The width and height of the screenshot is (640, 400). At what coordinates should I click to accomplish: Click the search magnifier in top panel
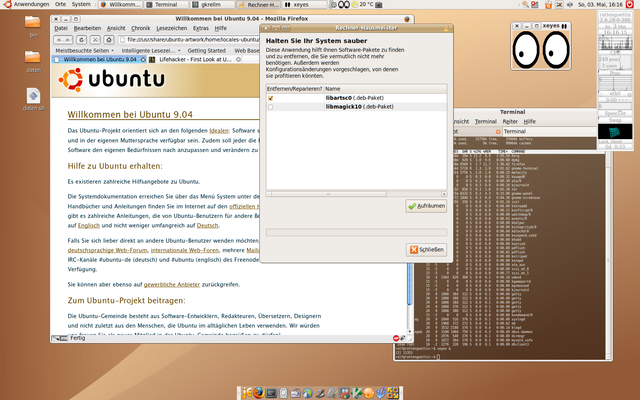(x=525, y=4)
